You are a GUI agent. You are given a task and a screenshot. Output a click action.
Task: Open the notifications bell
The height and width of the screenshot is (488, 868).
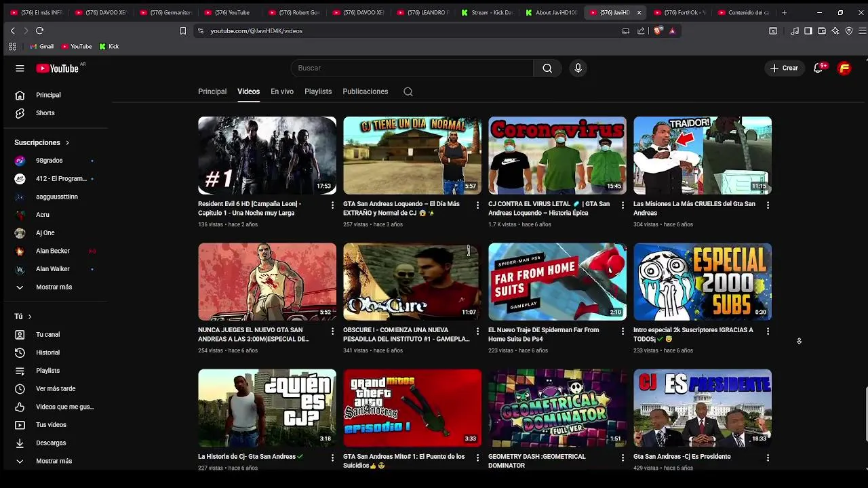click(818, 68)
